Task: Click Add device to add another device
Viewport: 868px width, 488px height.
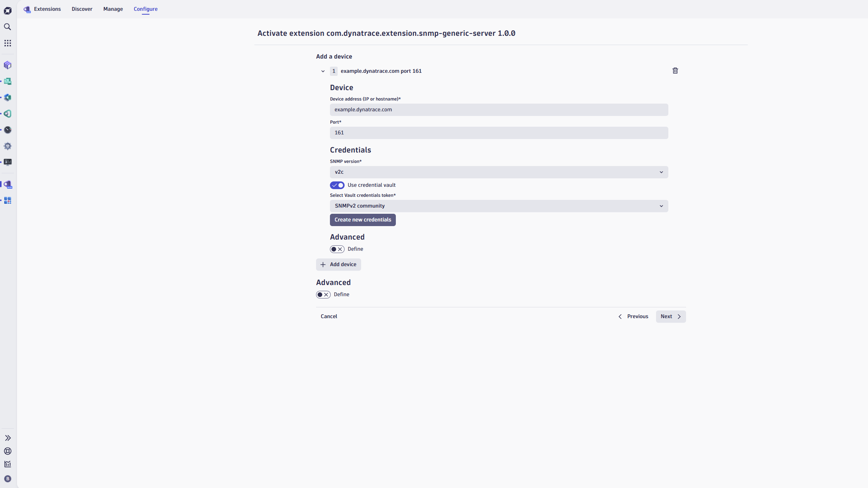Action: tap(338, 265)
